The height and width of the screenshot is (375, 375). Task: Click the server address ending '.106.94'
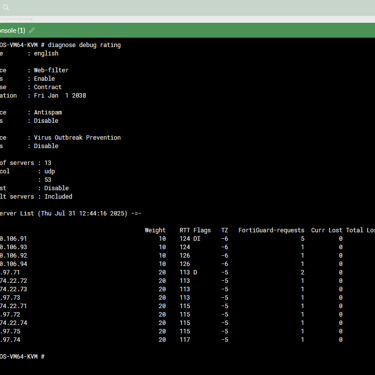[x=13, y=264]
